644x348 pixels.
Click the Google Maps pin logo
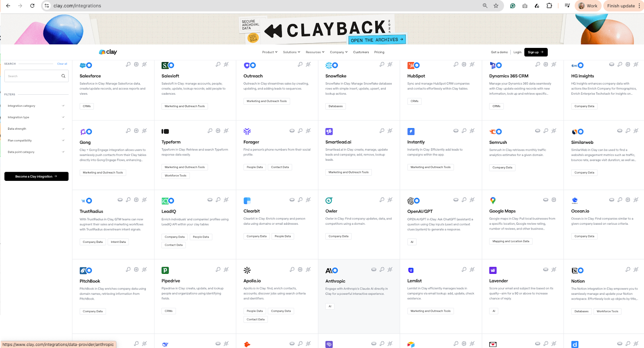493,201
